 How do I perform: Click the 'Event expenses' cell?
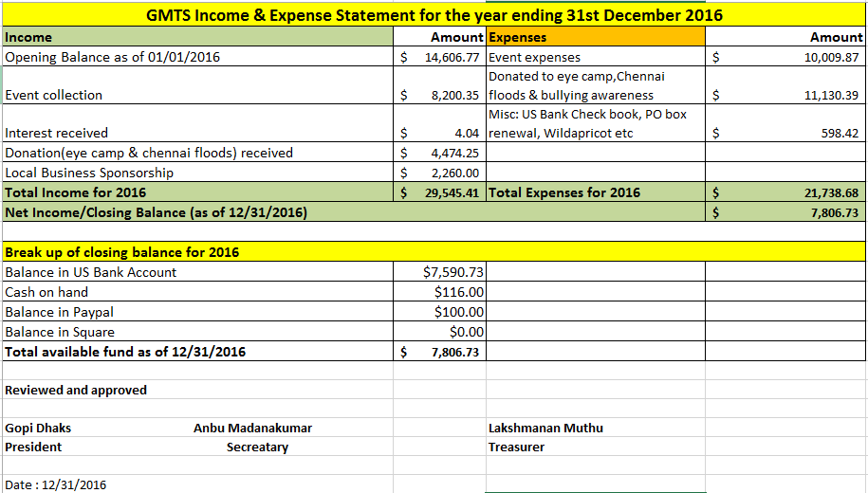pos(596,57)
